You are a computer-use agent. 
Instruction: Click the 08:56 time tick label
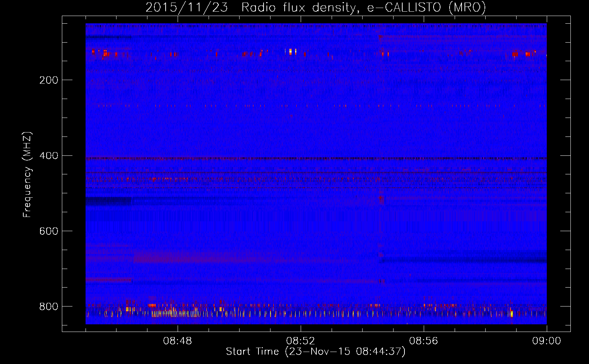coord(424,341)
